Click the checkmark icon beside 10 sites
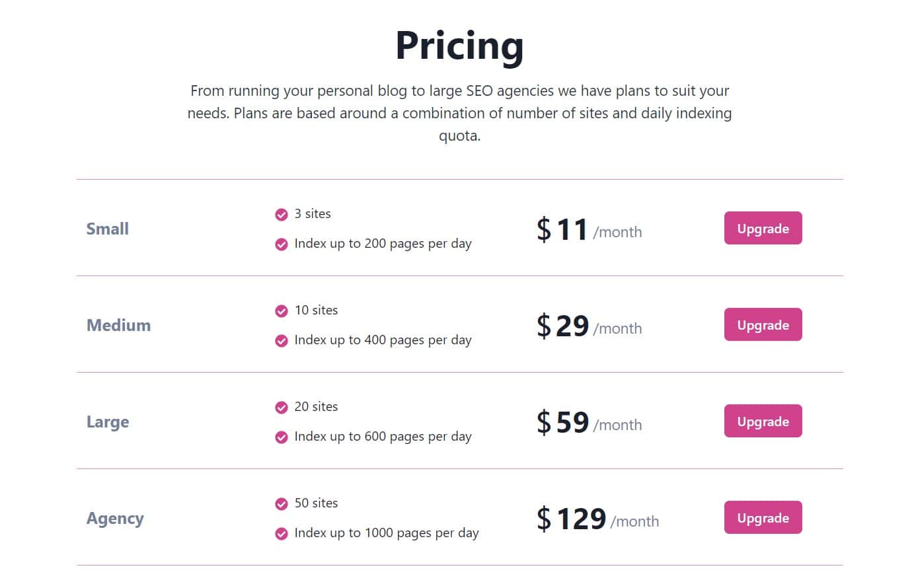 point(282,311)
